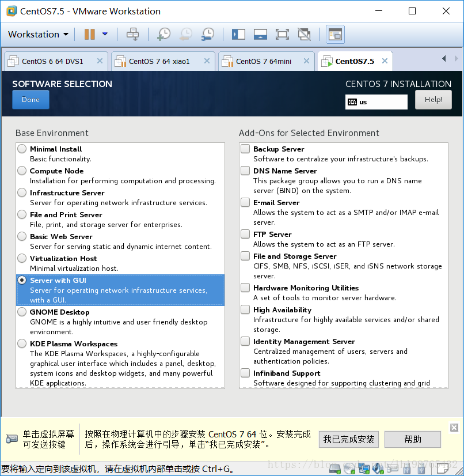464x476 pixels.
Task: Check the File and Storage Server add-on
Action: pos(245,256)
